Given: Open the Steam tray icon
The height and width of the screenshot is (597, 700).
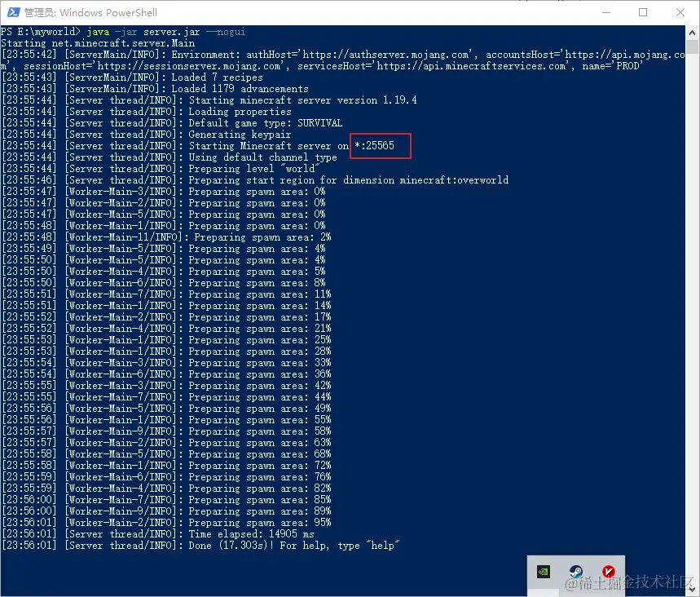Looking at the screenshot, I should [x=576, y=572].
